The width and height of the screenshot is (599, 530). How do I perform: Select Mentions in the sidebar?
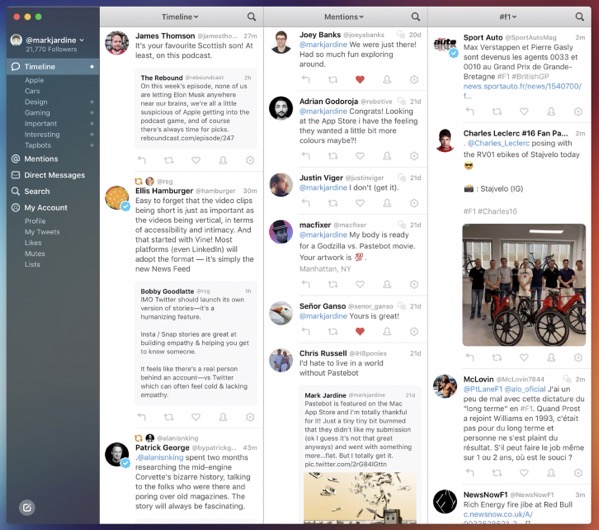click(x=41, y=159)
